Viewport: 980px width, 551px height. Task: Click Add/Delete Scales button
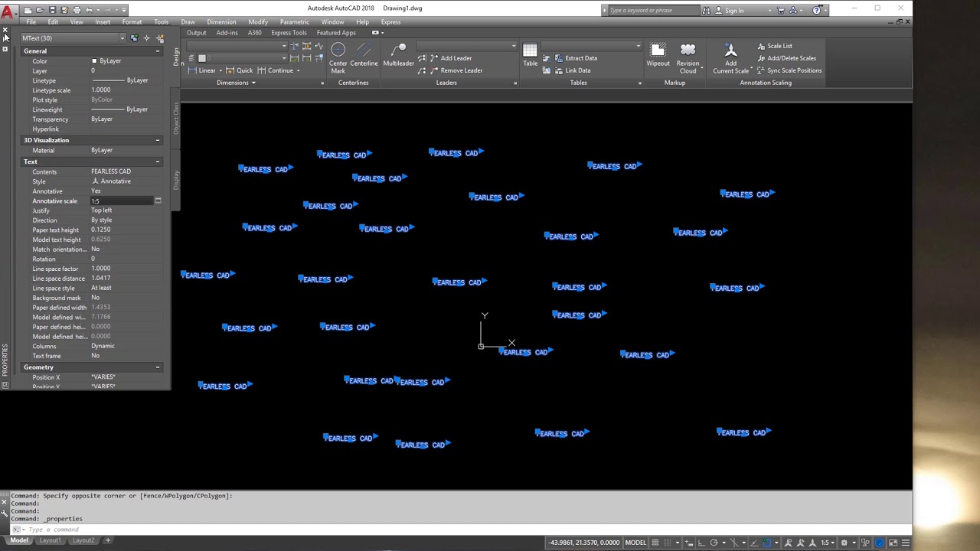point(786,58)
